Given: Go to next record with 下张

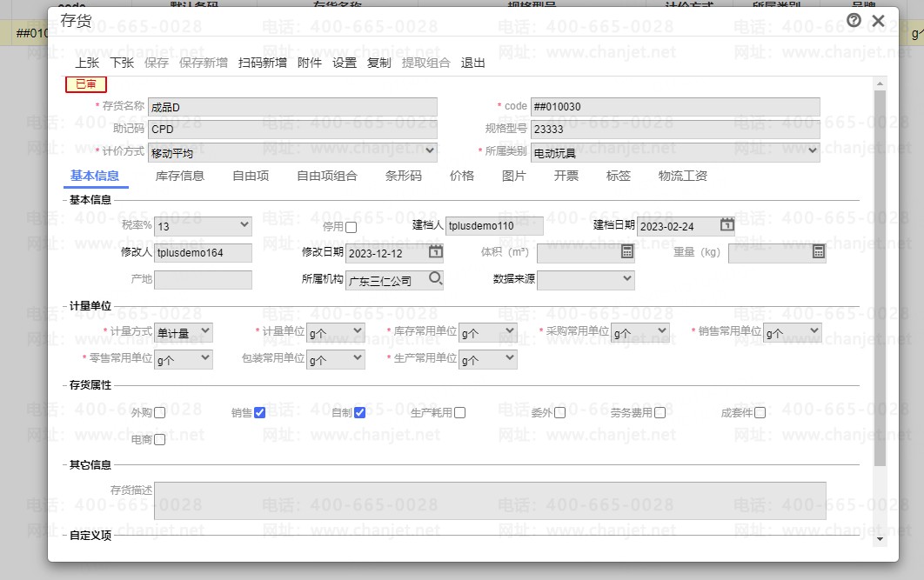Looking at the screenshot, I should [122, 63].
